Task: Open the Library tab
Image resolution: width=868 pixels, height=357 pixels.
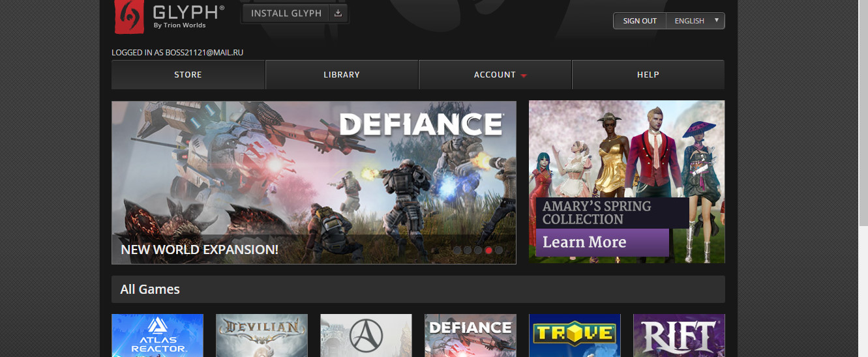Action: 342,75
